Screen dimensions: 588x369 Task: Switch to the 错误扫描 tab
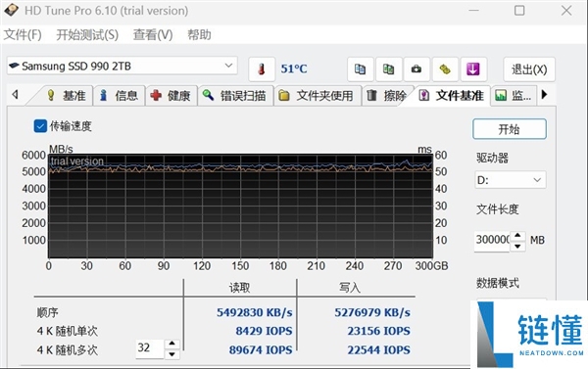click(235, 96)
